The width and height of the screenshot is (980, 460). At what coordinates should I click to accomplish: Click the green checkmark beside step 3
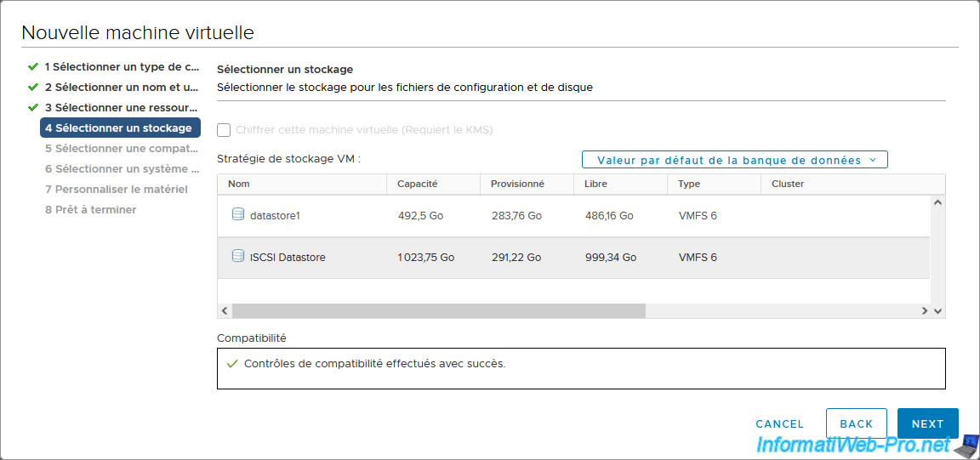(x=33, y=107)
